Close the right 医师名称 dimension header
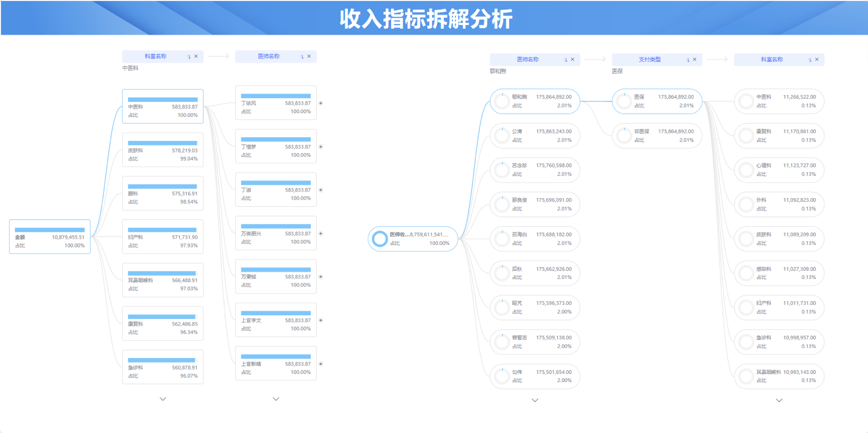 (x=572, y=60)
